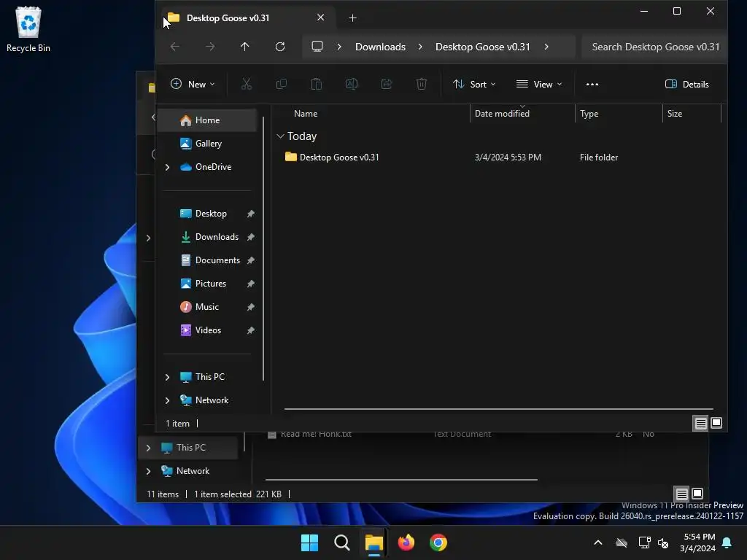Click the Paste clipboard icon

[x=317, y=85]
